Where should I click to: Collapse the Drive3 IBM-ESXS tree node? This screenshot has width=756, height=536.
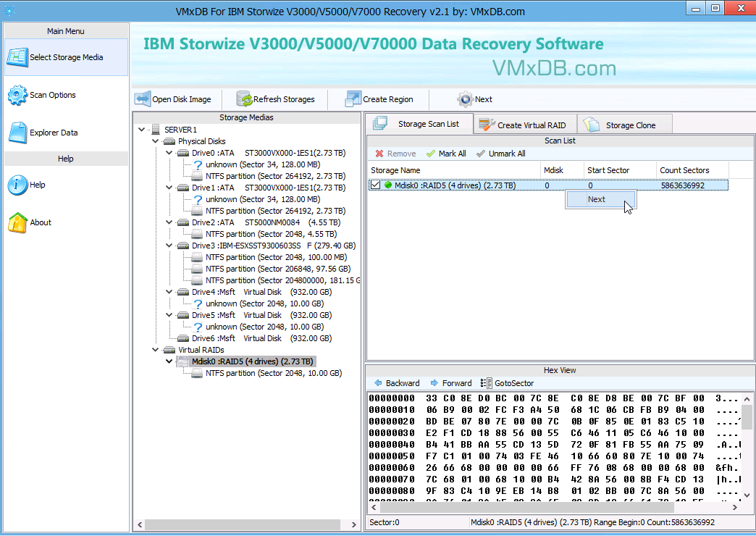(169, 246)
